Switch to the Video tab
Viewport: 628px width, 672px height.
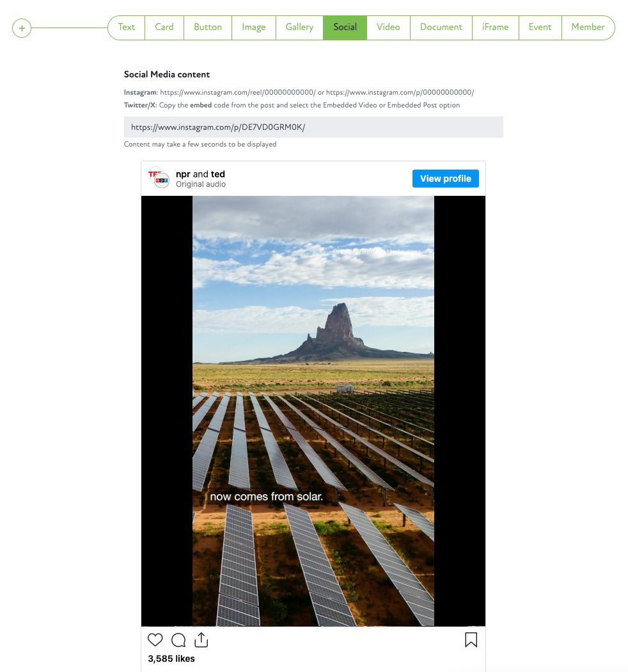(x=388, y=28)
